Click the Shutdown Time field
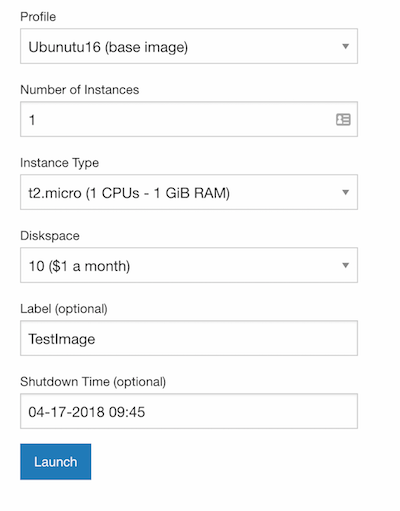 189,411
